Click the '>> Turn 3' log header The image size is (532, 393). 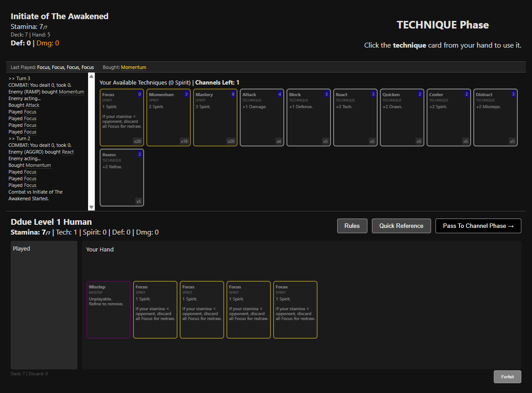click(x=19, y=78)
